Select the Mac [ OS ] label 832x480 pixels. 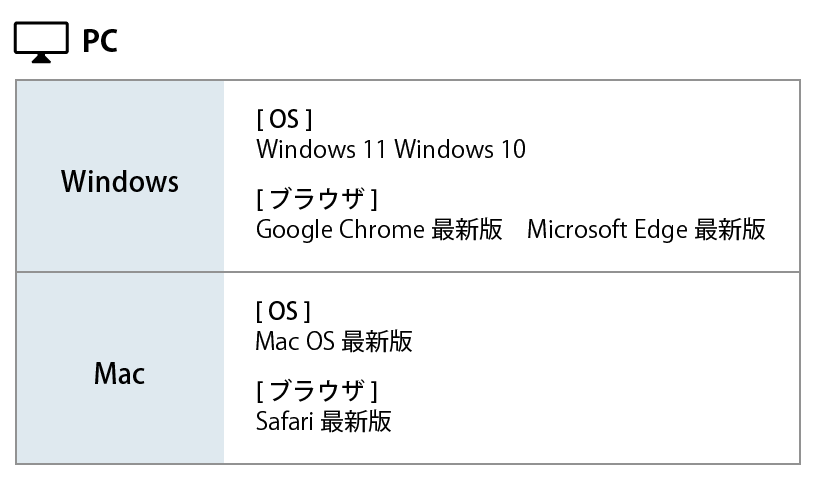(x=283, y=311)
